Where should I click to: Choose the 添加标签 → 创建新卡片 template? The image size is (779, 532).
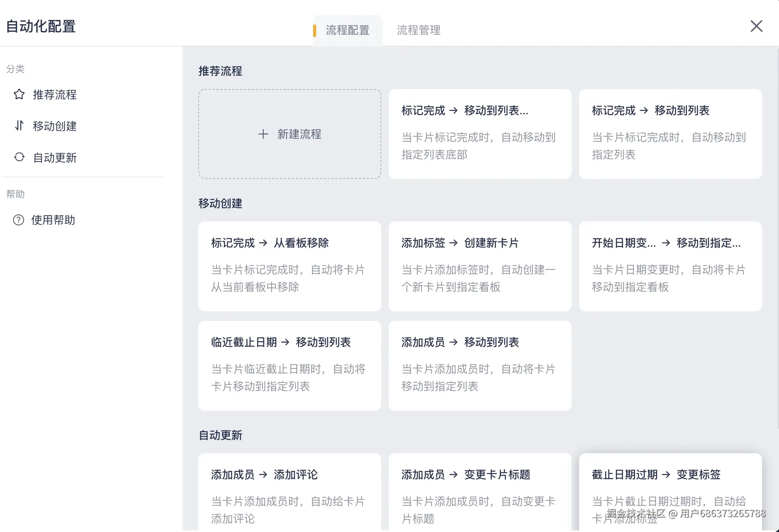click(480, 266)
